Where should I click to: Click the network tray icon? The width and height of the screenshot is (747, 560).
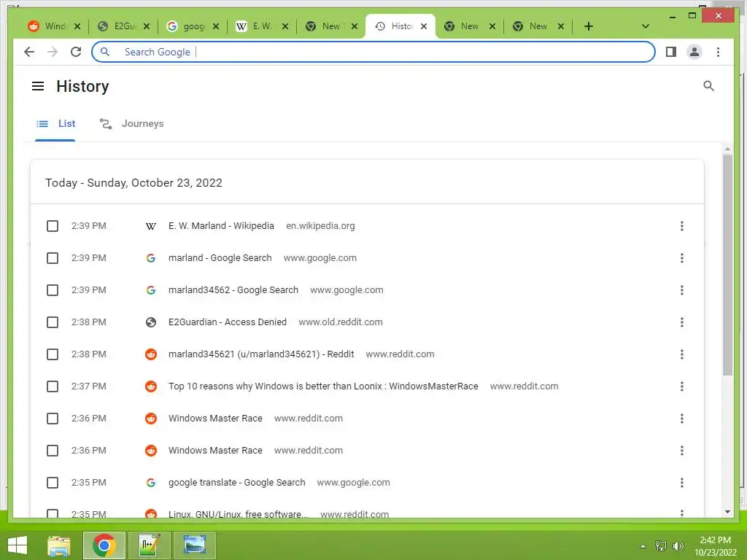(x=661, y=545)
